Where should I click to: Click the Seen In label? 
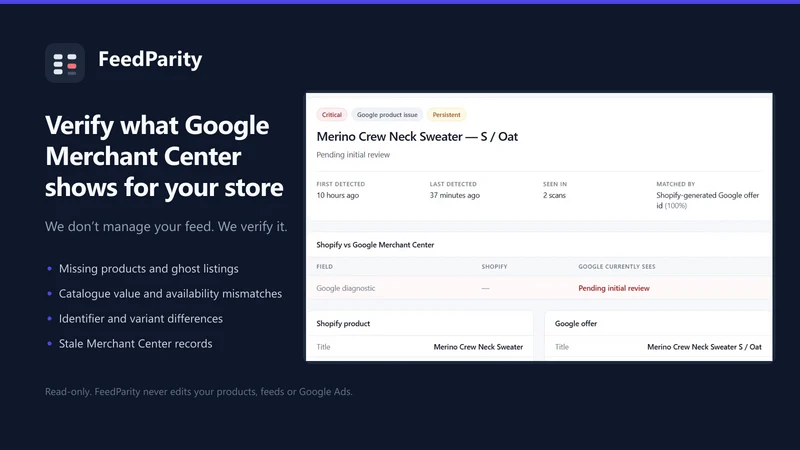coord(555,184)
